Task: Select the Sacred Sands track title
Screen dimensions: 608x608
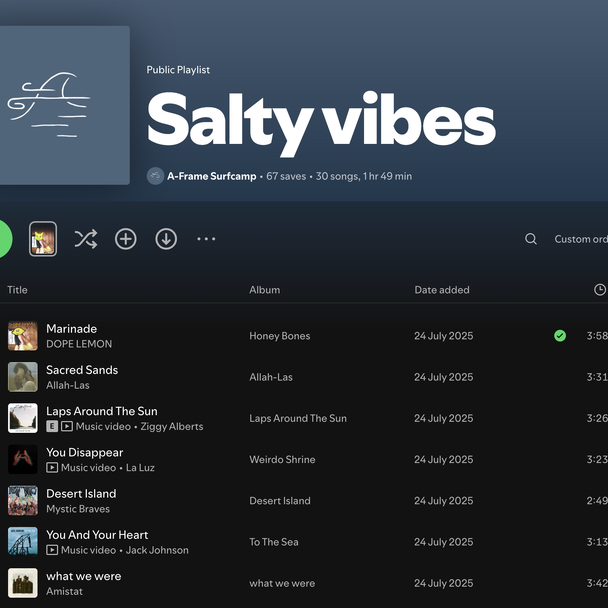Action: pos(82,370)
